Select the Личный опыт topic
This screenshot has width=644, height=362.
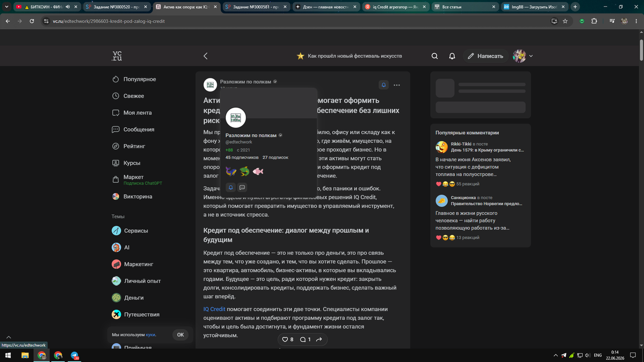tap(136, 281)
